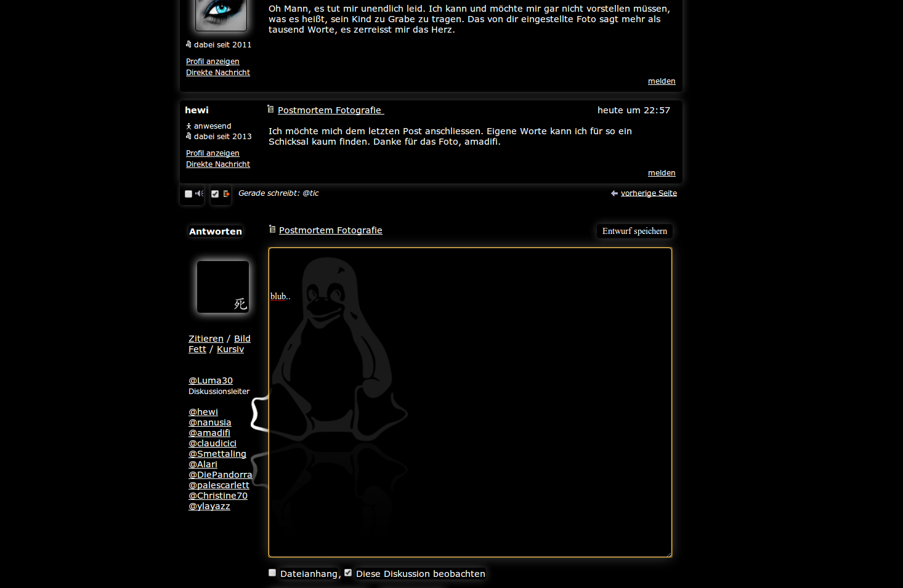Viewport: 903px width, 588px height.
Task: Open Postmortem Fotografie title in hewi's post
Action: (330, 110)
